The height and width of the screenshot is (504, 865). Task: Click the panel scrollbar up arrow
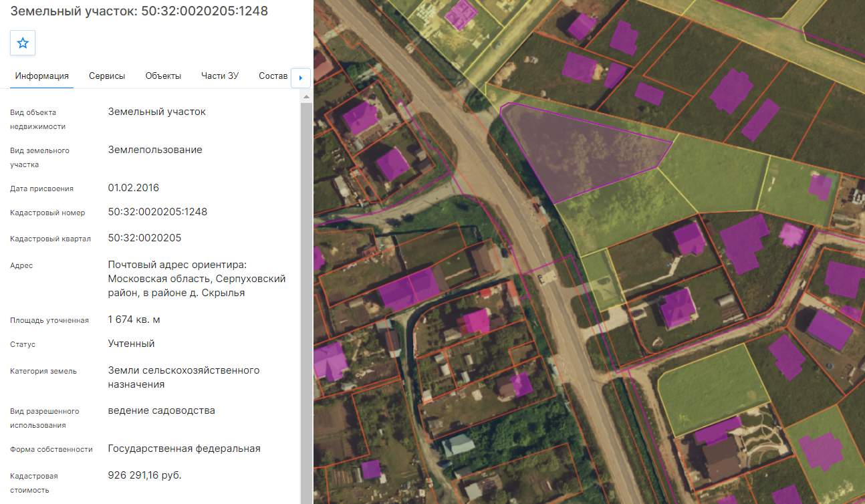coord(306,98)
